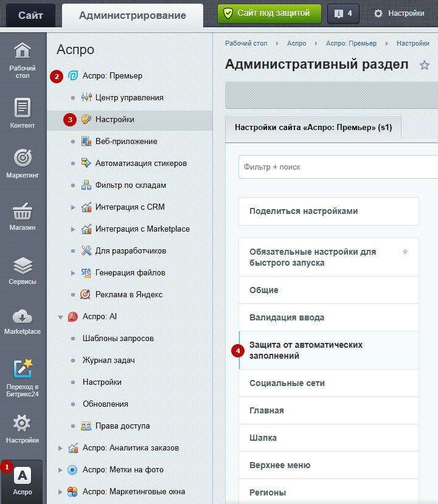Open Настройки under Аспро: AI
The height and width of the screenshot is (504, 438).
pos(102,382)
